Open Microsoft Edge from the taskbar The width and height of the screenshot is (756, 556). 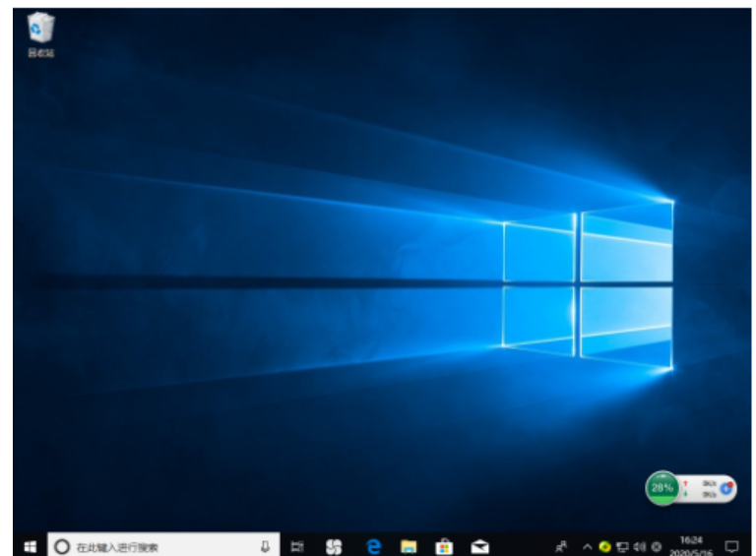[x=373, y=546]
